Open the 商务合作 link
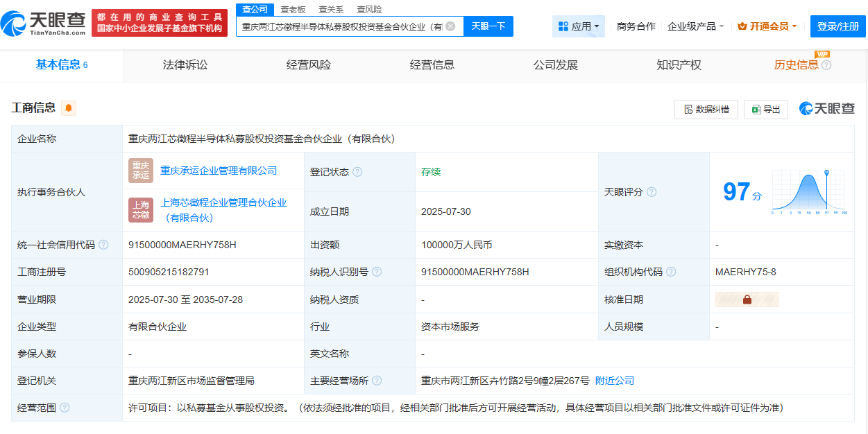This screenshot has width=868, height=434. pyautogui.click(x=636, y=26)
